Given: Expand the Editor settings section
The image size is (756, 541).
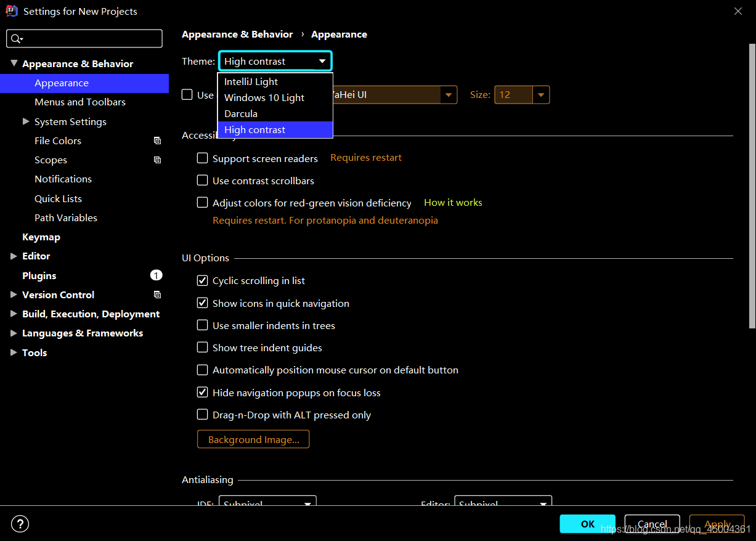Looking at the screenshot, I should (14, 256).
